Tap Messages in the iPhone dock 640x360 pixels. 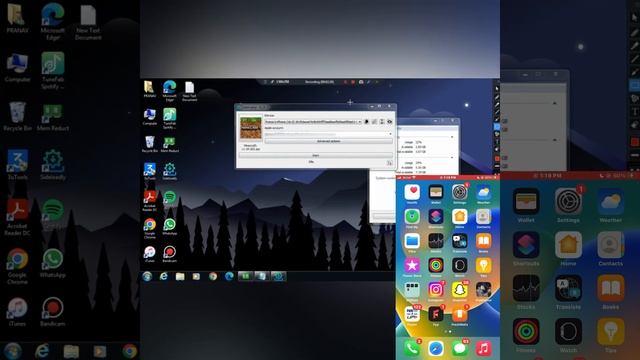(x=460, y=349)
